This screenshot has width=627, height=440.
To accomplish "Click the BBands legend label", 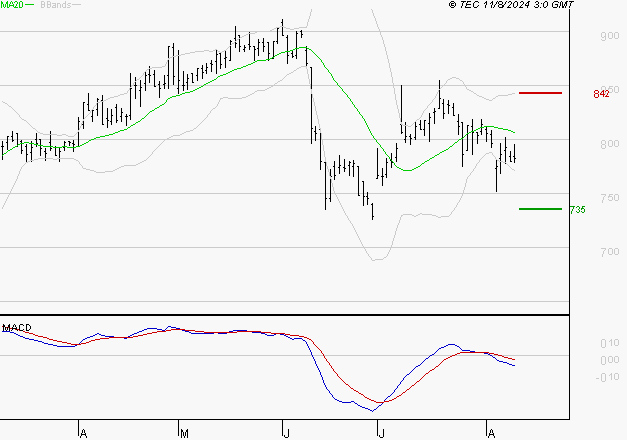I will point(56,4).
